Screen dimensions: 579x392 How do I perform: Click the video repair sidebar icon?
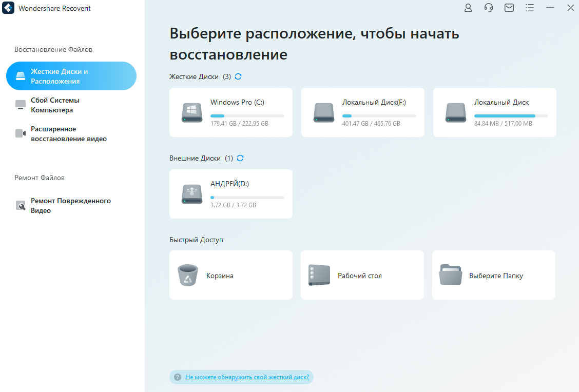click(21, 205)
